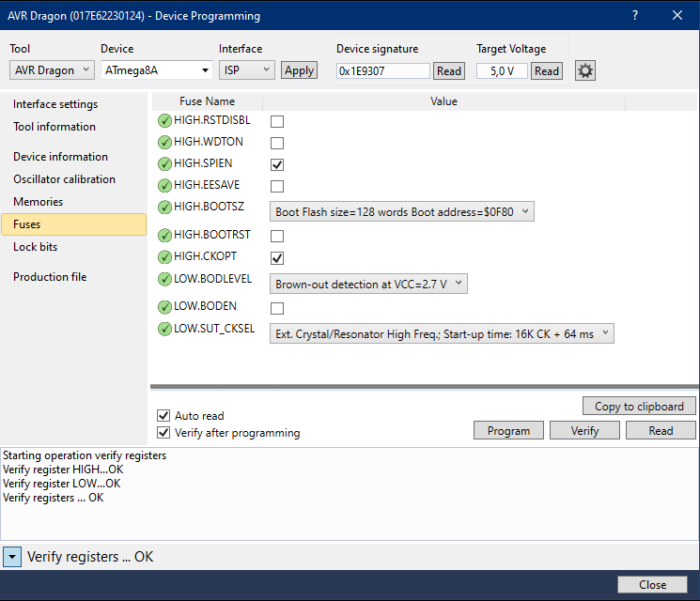Read the target voltage
This screenshot has width=700, height=601.
tap(547, 71)
